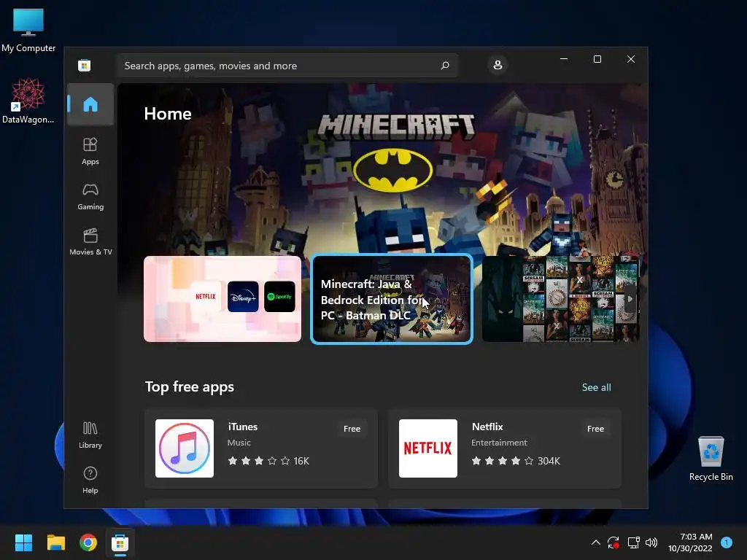The width and height of the screenshot is (747, 560).
Task: Go to the Gaming section
Action: click(x=90, y=197)
